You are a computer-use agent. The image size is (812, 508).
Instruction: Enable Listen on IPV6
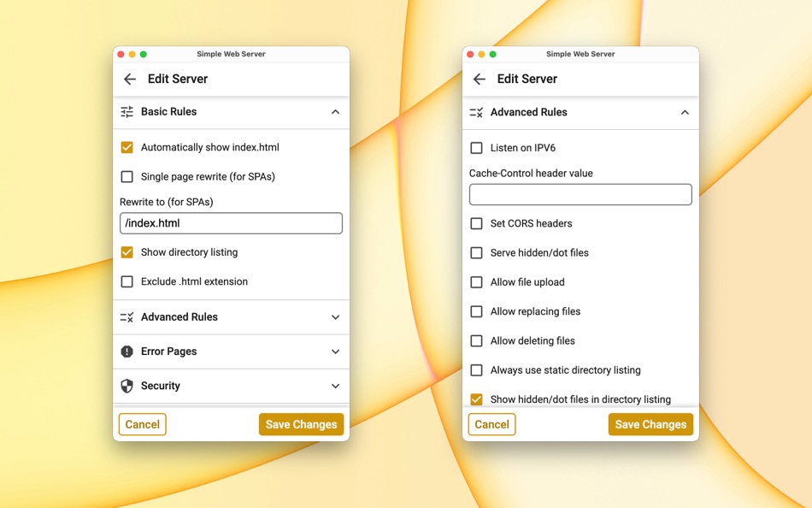click(476, 148)
